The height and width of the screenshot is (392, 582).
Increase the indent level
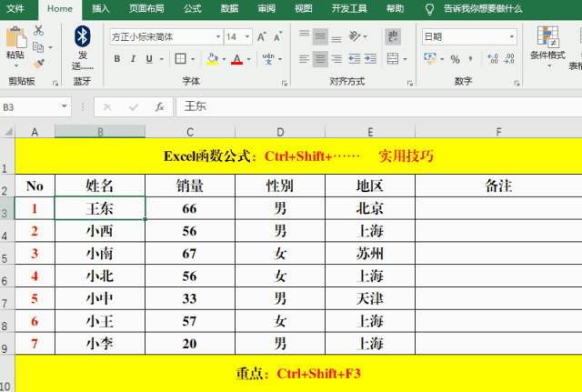pos(370,59)
